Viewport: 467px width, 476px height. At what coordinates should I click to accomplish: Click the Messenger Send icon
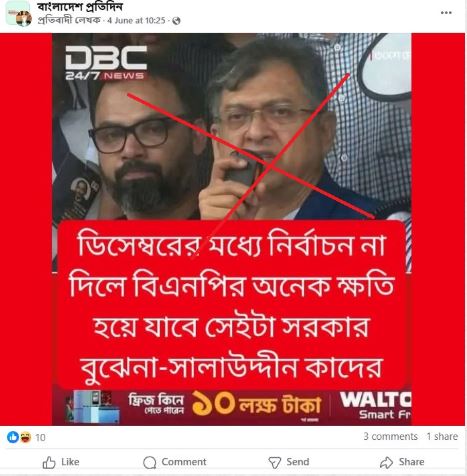tap(275, 462)
